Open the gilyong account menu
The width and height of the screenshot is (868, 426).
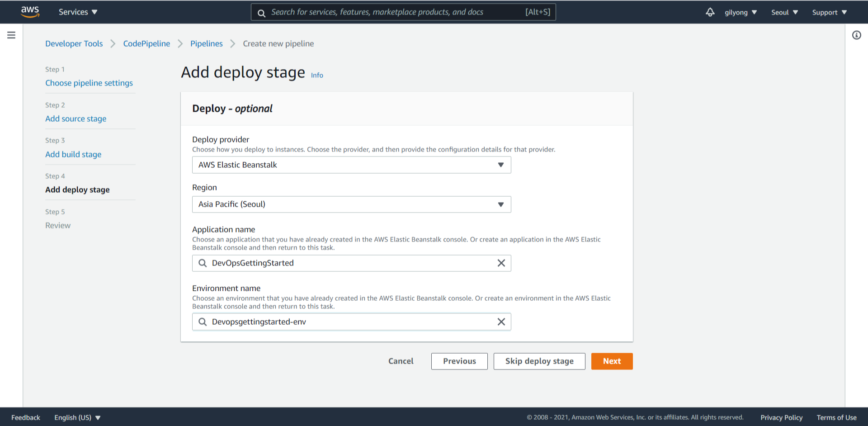741,12
